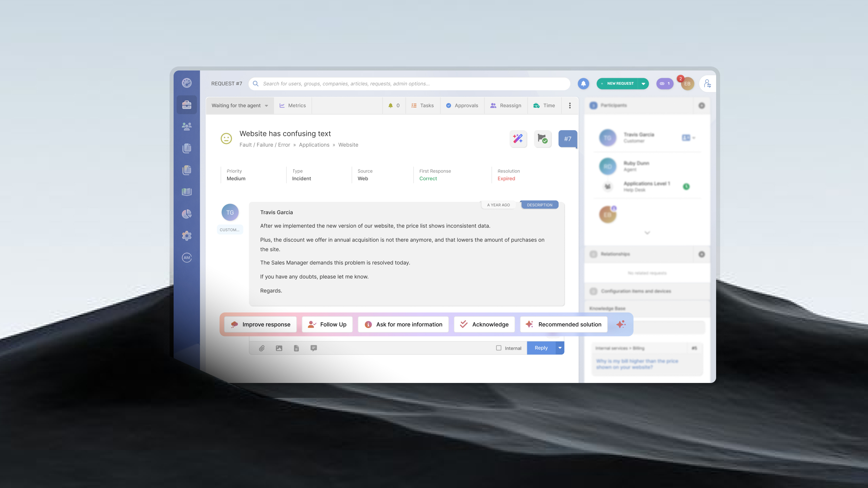Viewport: 868px width, 488px height.
Task: Open the requests briefcase icon in sidebar
Action: coord(186,105)
